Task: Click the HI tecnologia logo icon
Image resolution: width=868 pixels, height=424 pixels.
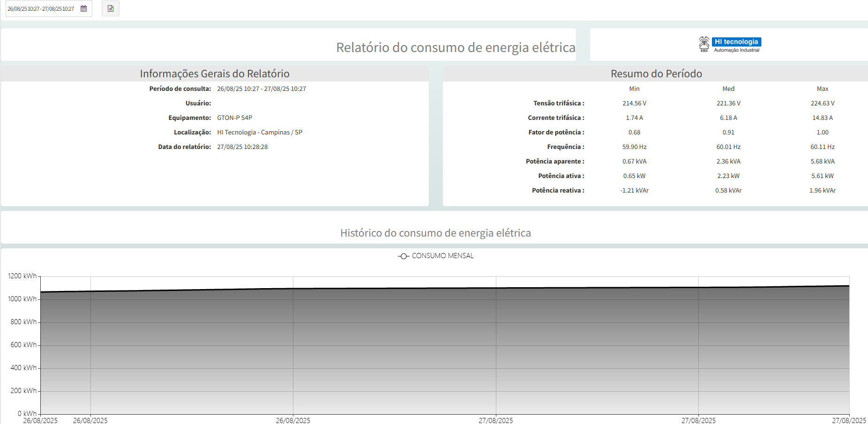Action: (x=737, y=42)
